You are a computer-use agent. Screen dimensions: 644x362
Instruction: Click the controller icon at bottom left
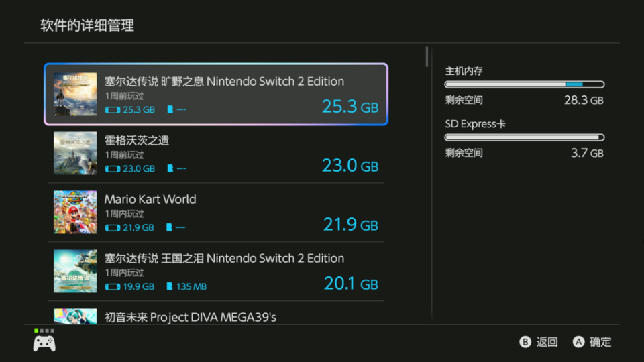(44, 343)
